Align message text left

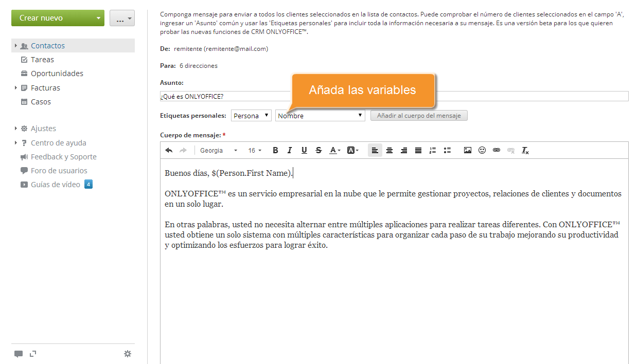point(375,150)
